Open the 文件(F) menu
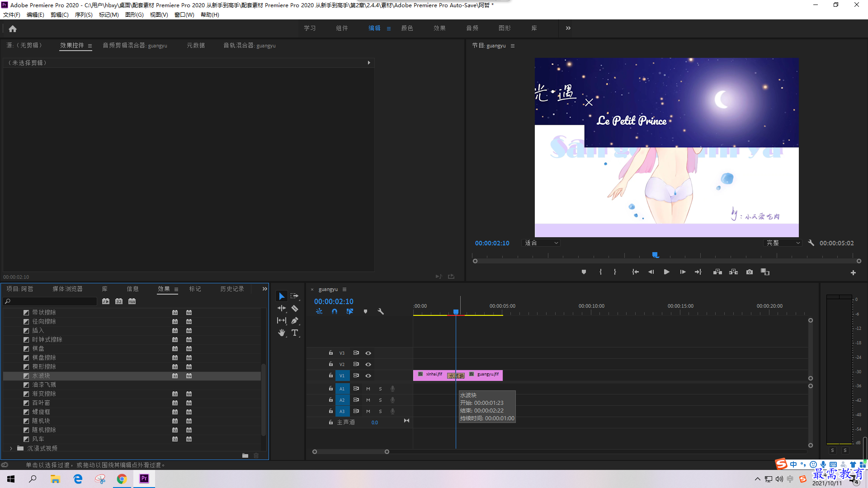 [x=12, y=14]
